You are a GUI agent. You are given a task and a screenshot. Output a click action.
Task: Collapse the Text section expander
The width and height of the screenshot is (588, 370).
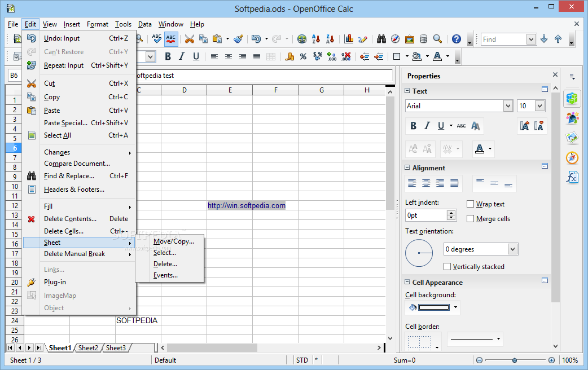click(x=407, y=91)
